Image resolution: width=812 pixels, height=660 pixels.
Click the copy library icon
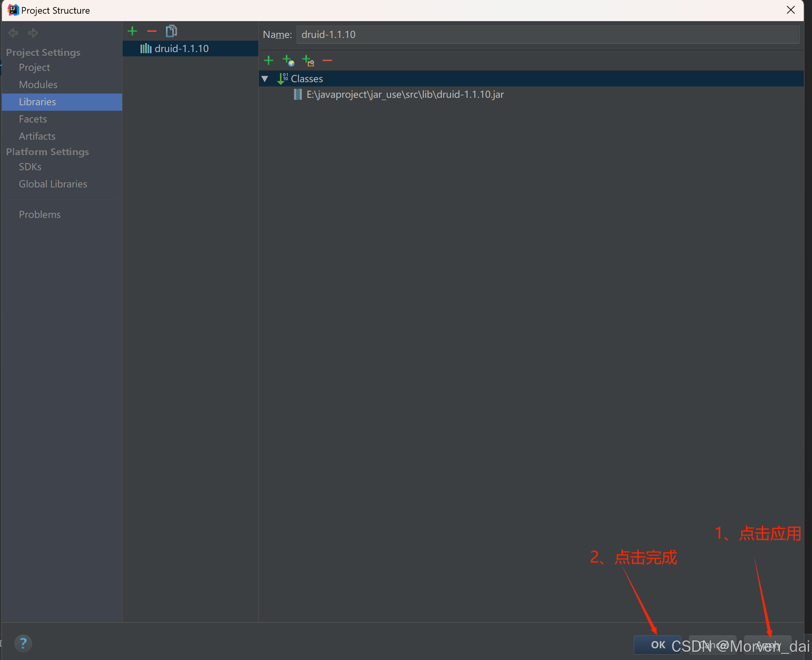[171, 31]
